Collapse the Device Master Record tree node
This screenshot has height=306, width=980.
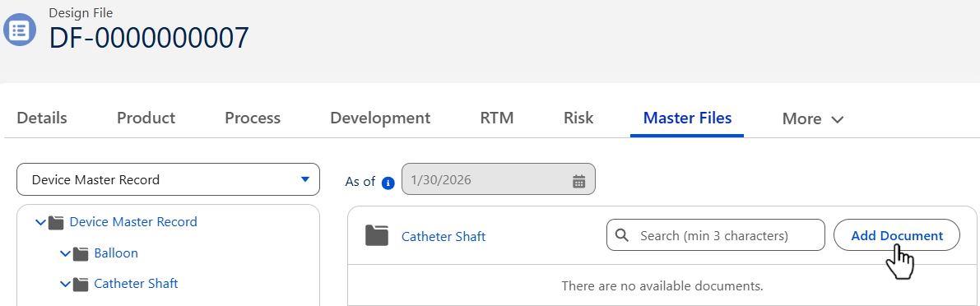tap(40, 222)
